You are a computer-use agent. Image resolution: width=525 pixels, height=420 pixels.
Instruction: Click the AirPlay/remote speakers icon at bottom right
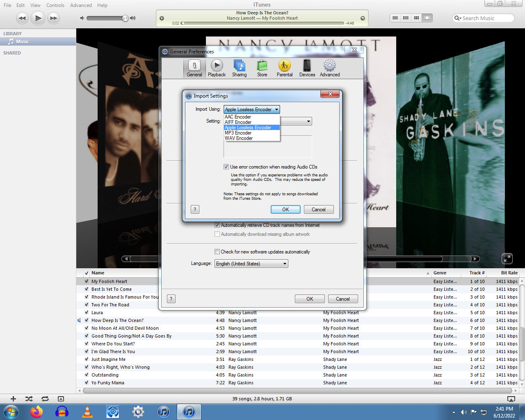[x=511, y=399]
